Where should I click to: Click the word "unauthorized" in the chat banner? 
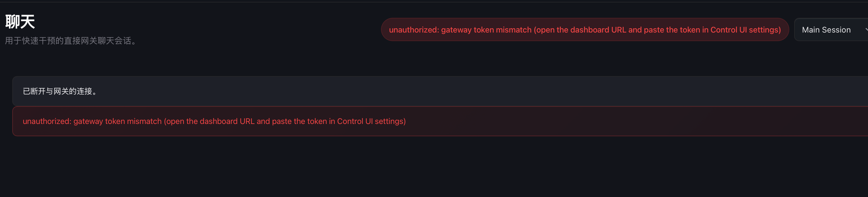click(x=47, y=122)
